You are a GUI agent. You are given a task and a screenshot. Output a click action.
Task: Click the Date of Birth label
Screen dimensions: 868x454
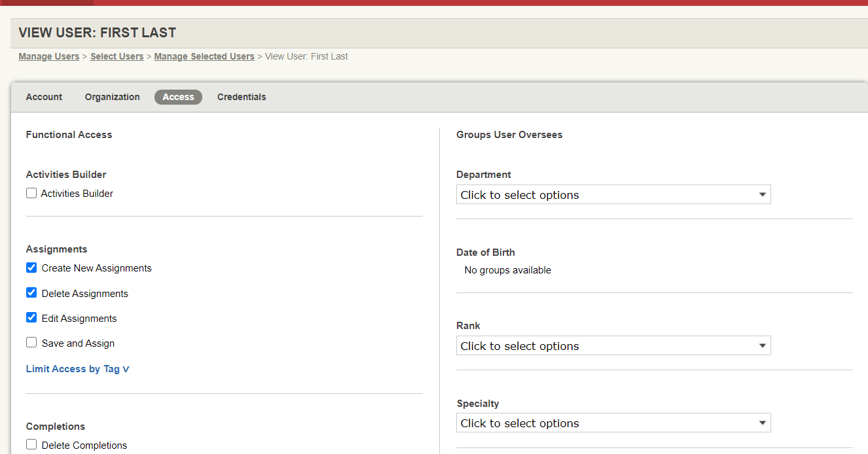tap(486, 253)
